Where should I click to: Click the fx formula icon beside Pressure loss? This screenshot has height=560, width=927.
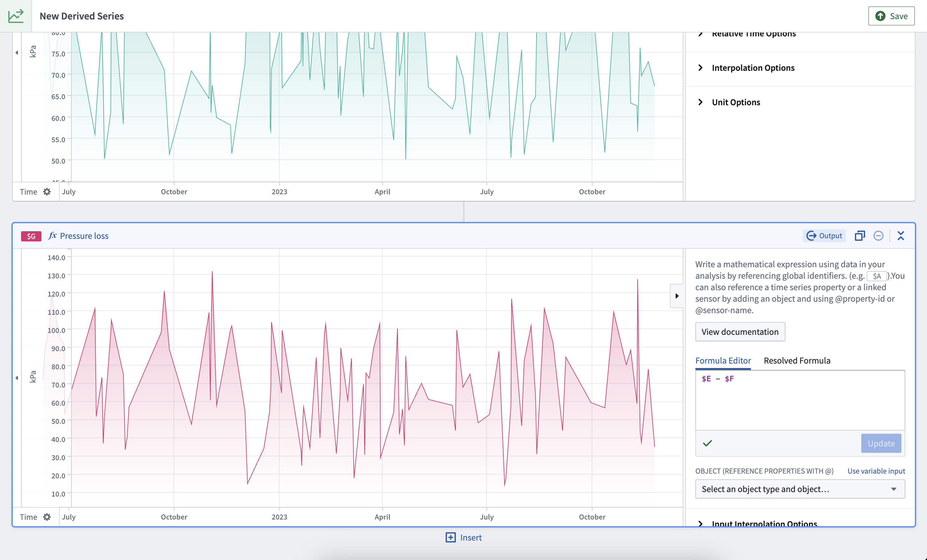(52, 235)
